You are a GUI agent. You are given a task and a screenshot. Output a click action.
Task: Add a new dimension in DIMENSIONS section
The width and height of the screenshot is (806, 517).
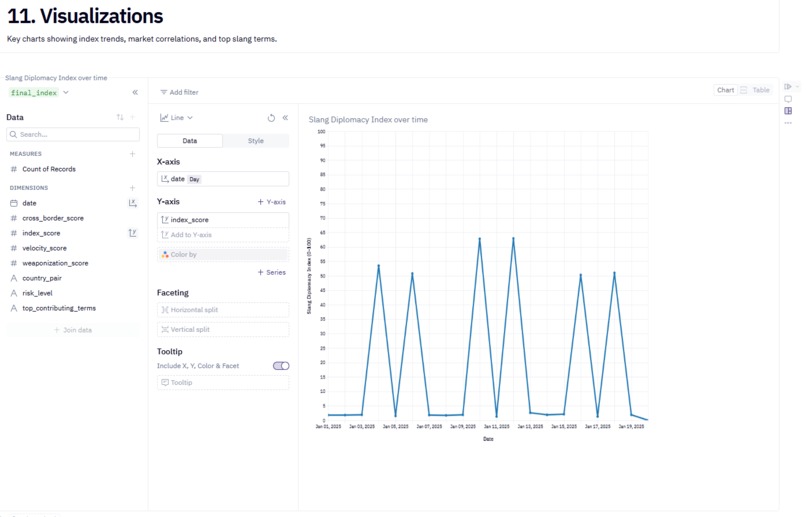pyautogui.click(x=132, y=188)
